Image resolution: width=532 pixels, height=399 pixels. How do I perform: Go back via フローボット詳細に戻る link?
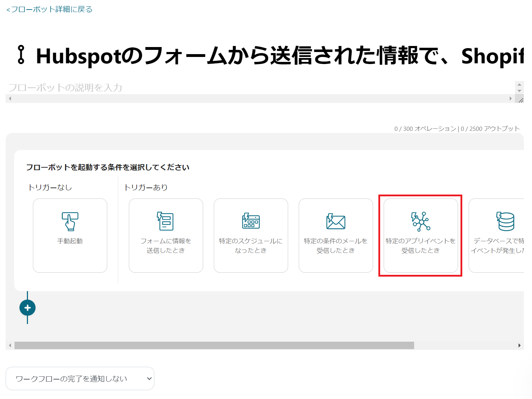point(49,9)
